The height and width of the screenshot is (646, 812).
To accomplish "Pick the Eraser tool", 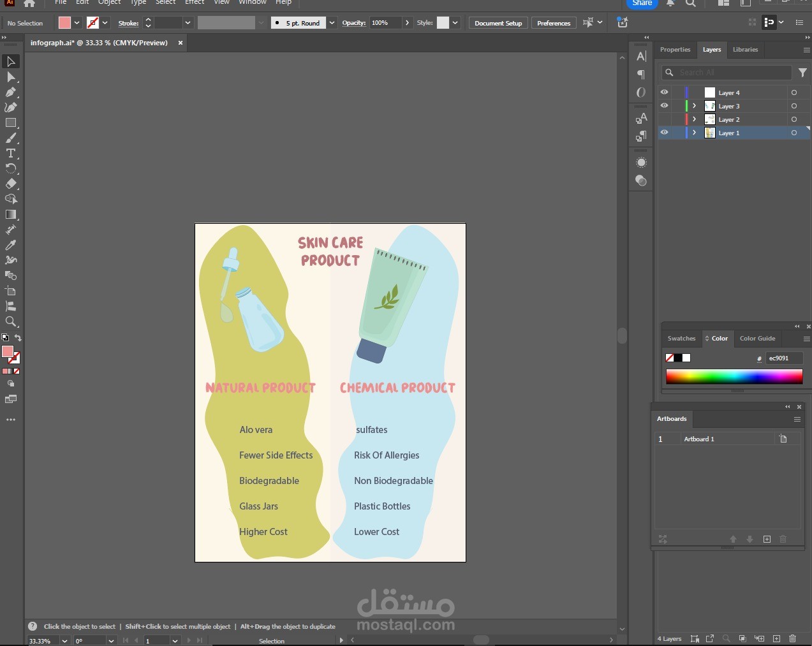I will 11,184.
